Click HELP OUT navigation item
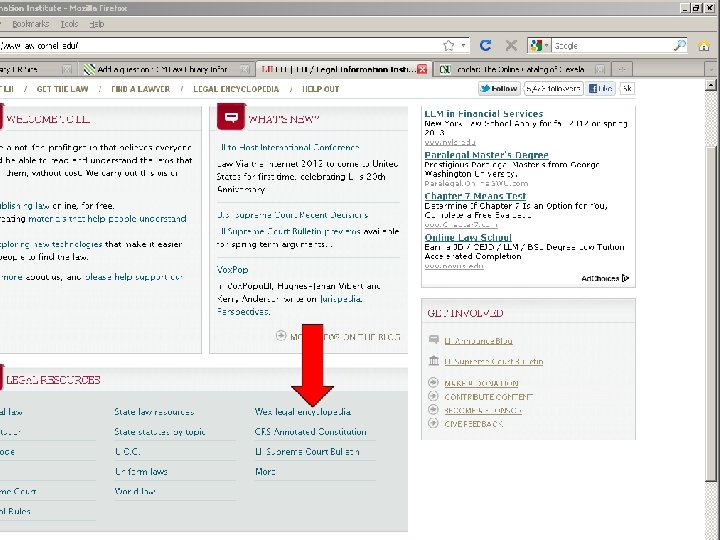The image size is (720, 540). point(321,89)
